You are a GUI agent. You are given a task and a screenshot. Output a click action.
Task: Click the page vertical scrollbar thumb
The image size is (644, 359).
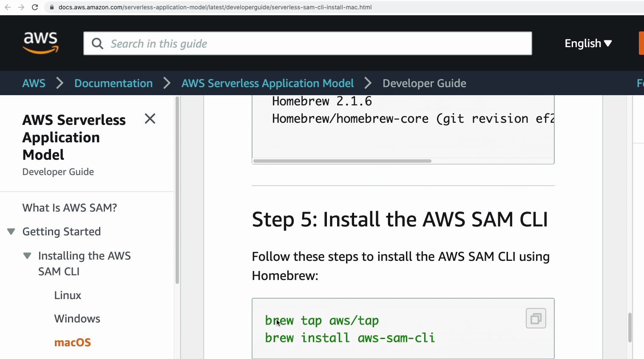pyautogui.click(x=630, y=328)
